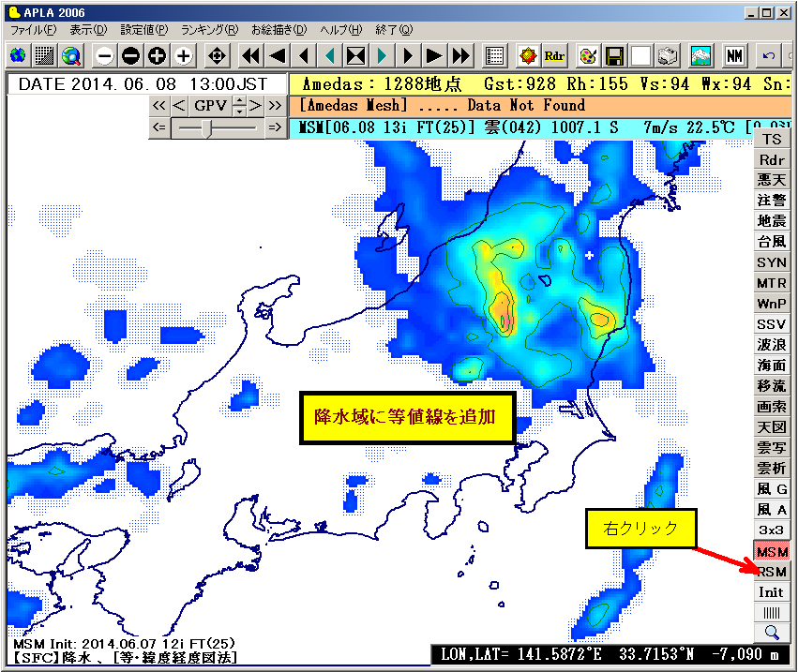Click the globe icon in the toolbar
798x672 pixels.
(x=18, y=54)
